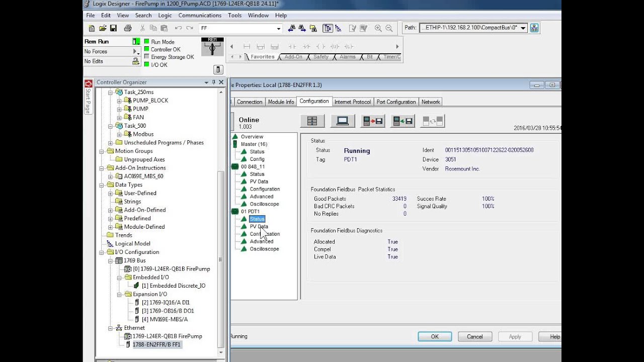Insert a rung from the instruction toolbar

point(247,46)
